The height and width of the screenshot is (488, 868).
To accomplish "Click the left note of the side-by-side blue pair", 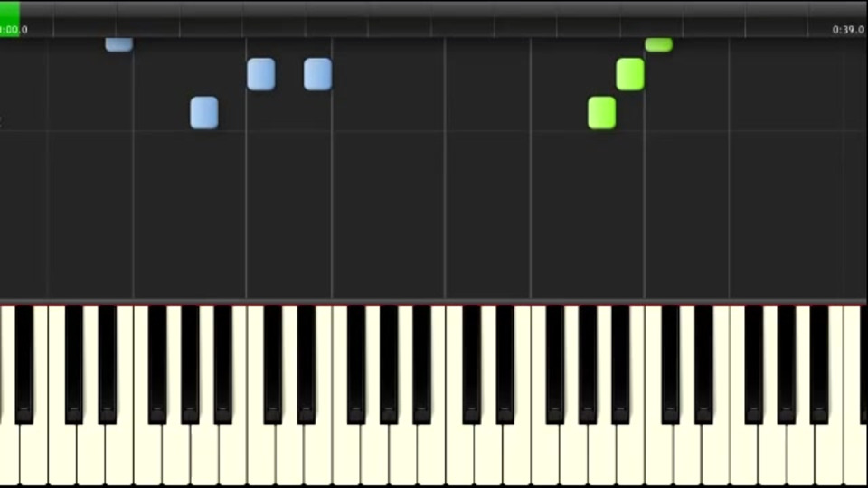I will click(261, 74).
